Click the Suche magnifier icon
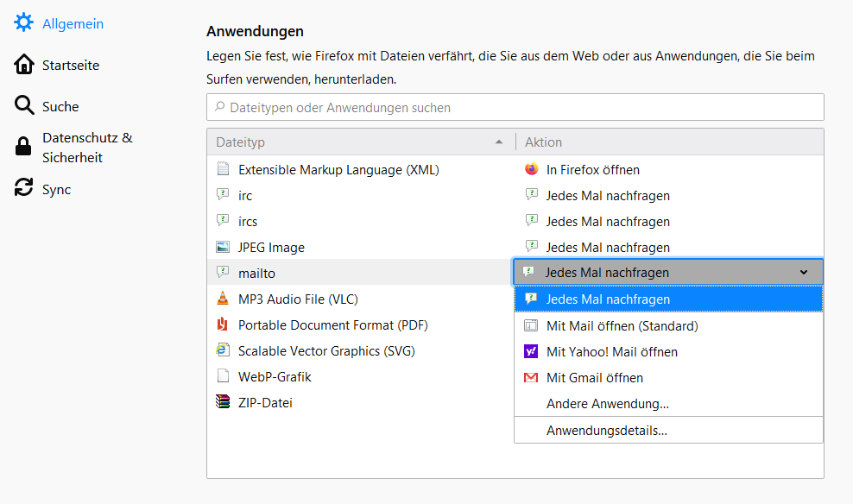 (x=23, y=106)
